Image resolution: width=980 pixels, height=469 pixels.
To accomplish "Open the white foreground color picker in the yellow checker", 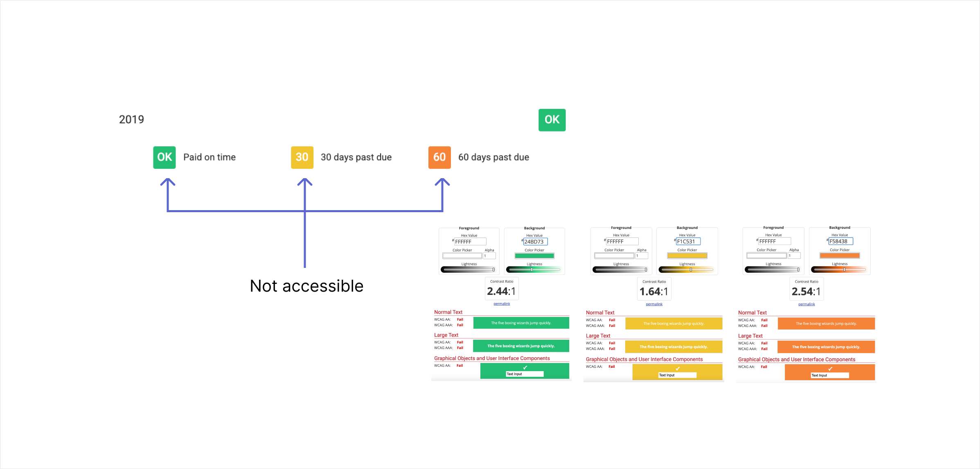I will pos(614,256).
